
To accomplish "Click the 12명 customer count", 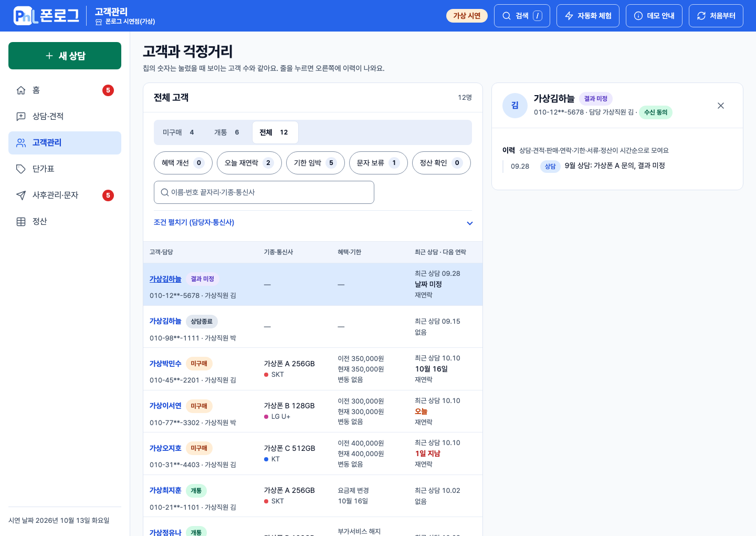I will (x=465, y=98).
